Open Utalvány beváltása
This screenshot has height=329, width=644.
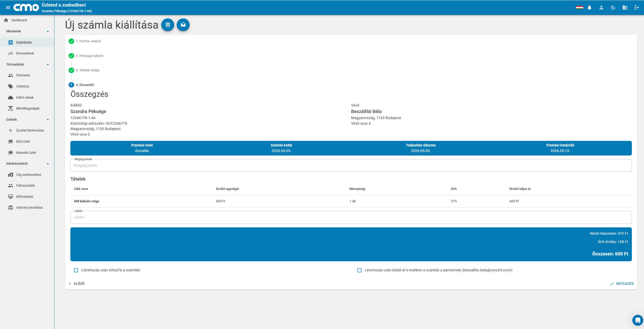click(27, 208)
